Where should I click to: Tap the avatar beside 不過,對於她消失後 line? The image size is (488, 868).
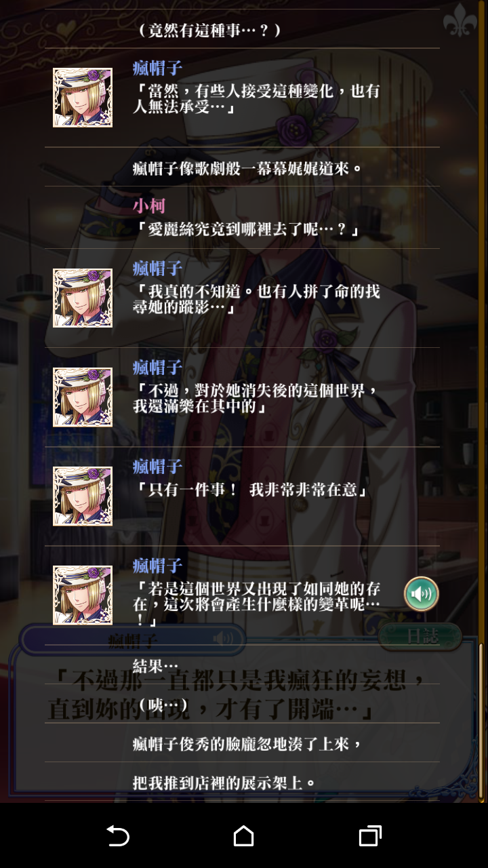pyautogui.click(x=83, y=397)
